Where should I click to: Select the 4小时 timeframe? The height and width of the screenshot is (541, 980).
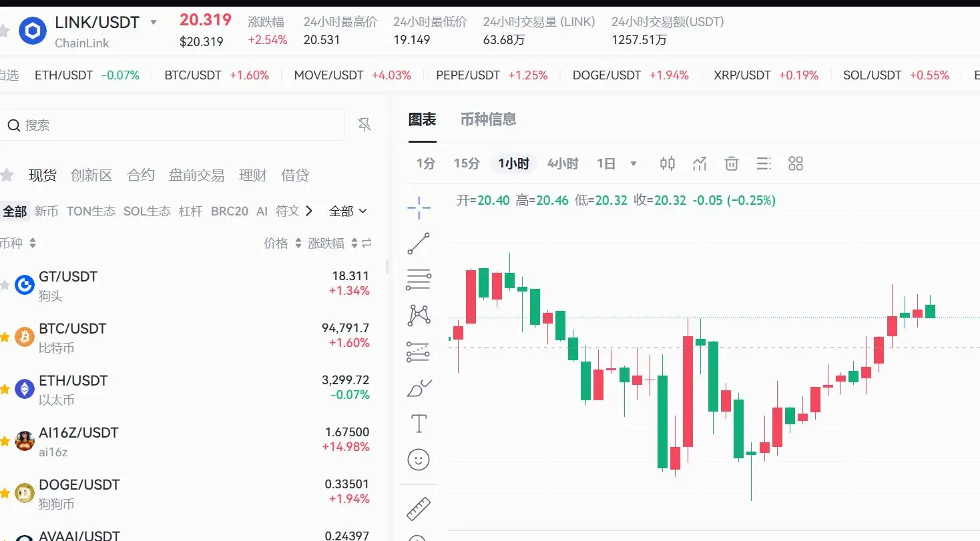point(563,163)
